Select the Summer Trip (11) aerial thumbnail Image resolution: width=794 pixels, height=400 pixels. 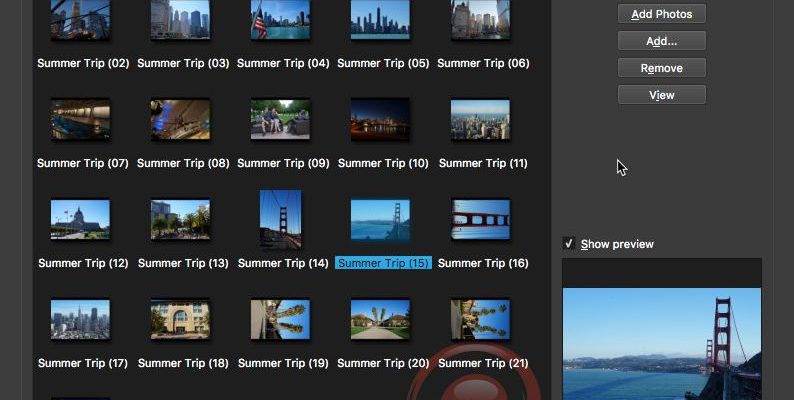click(x=481, y=119)
